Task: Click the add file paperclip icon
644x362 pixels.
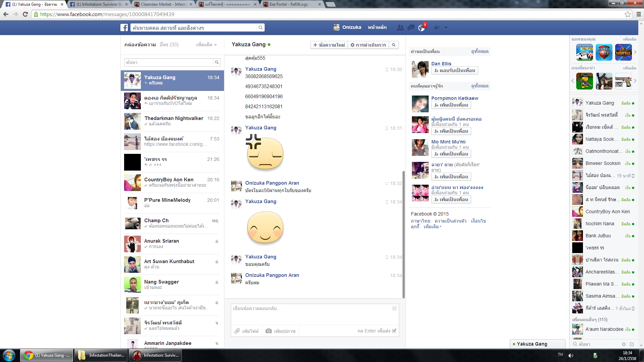Action: pos(237,331)
